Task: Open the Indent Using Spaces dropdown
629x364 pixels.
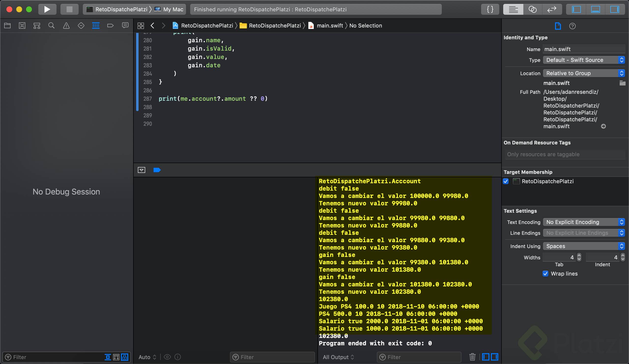Action: 584,246
